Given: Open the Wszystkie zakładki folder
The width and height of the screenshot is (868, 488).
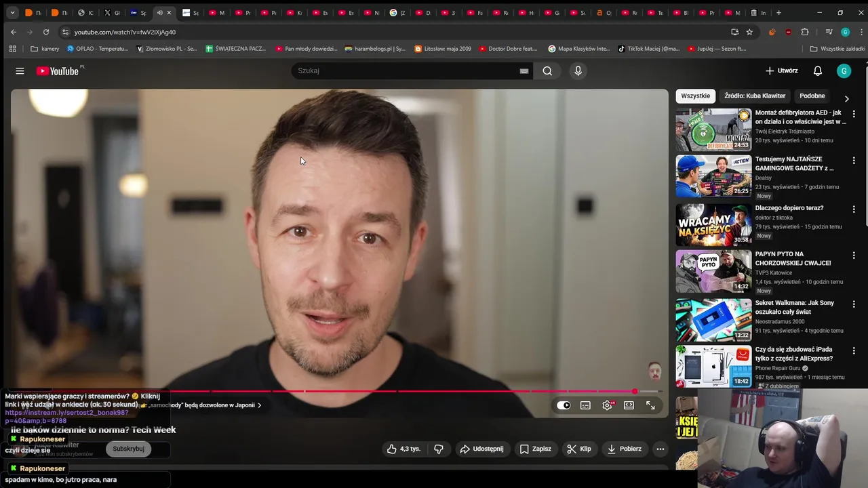Looking at the screenshot, I should click(837, 49).
